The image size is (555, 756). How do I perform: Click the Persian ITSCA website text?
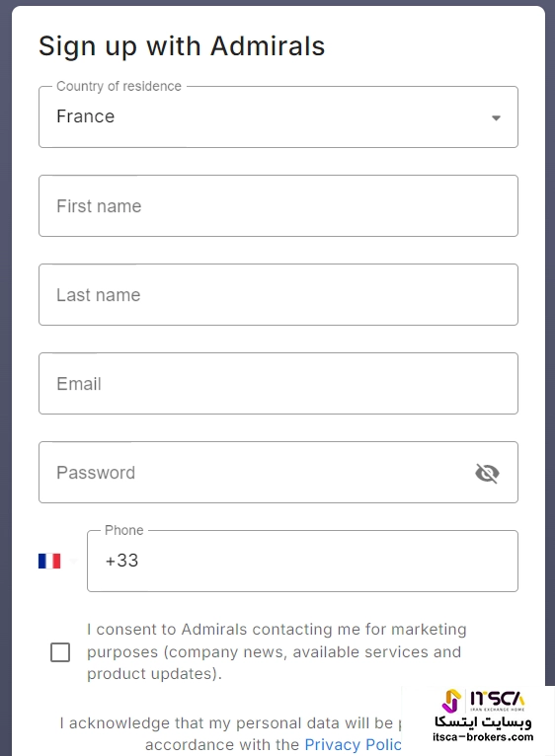coord(483,721)
